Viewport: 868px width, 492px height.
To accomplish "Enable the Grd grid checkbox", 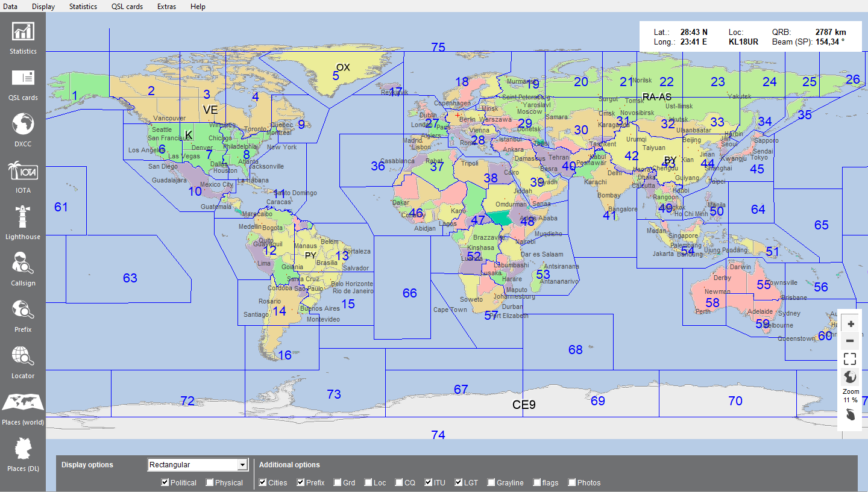I will point(337,482).
